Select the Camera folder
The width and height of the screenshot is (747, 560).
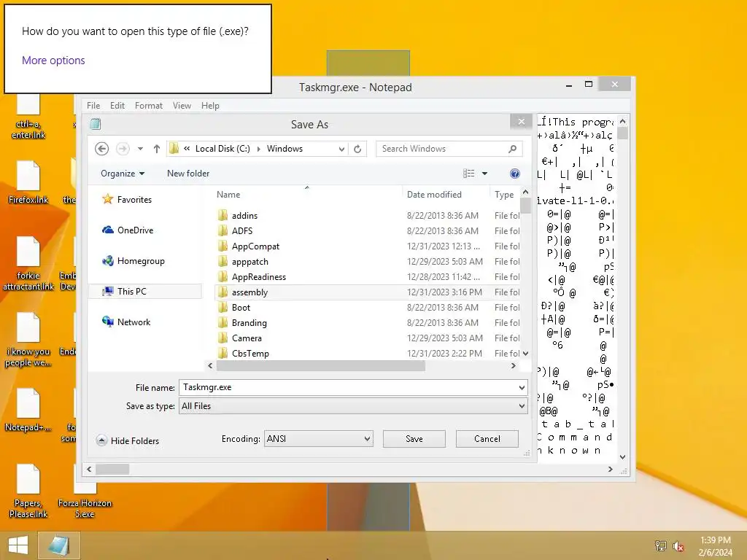click(367, 338)
